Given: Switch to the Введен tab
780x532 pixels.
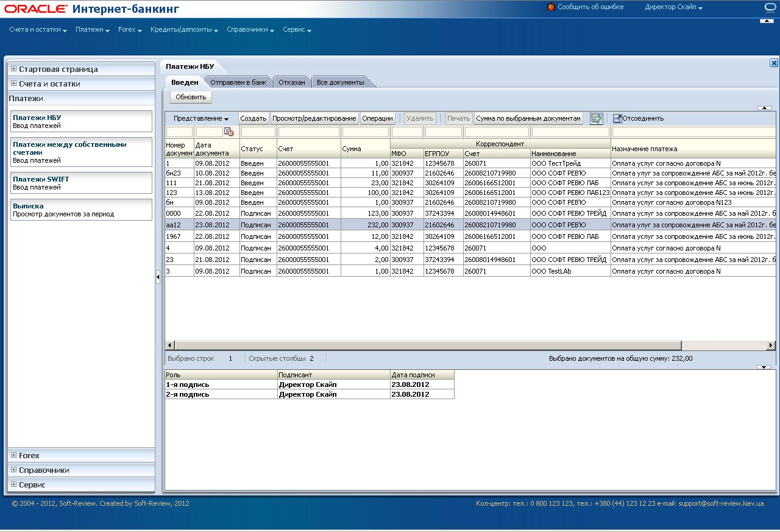Looking at the screenshot, I should click(x=185, y=82).
